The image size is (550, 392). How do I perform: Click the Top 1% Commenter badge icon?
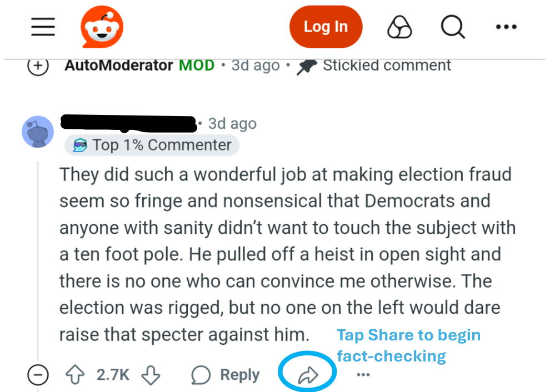(x=81, y=145)
